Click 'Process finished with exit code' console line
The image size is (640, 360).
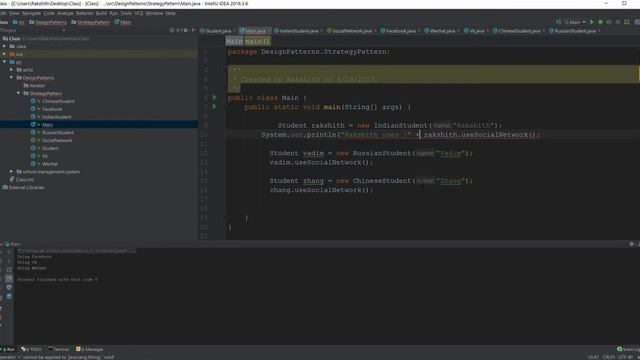(58, 280)
